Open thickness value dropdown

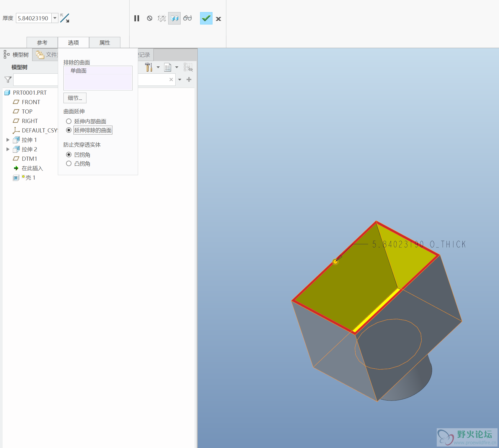click(55, 18)
